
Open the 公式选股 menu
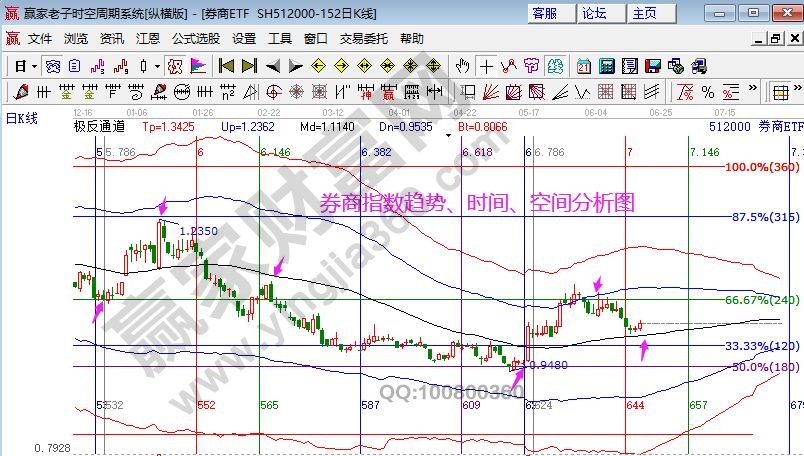pyautogui.click(x=195, y=38)
